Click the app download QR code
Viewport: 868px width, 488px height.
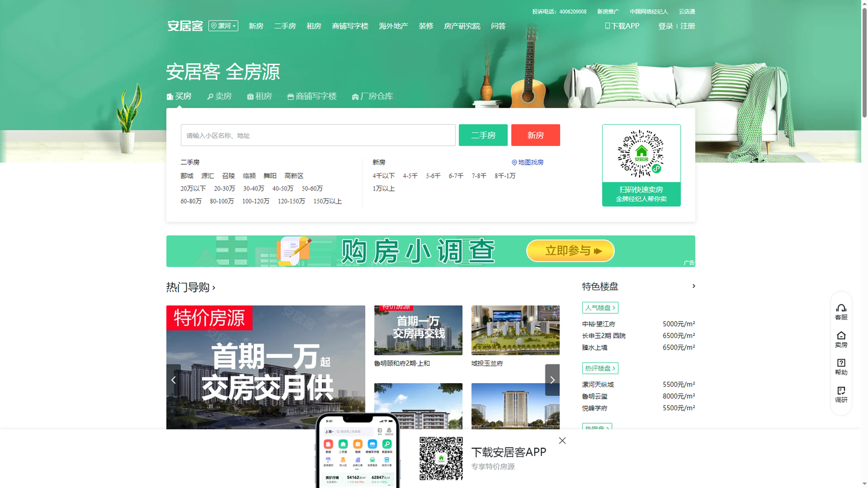(441, 458)
